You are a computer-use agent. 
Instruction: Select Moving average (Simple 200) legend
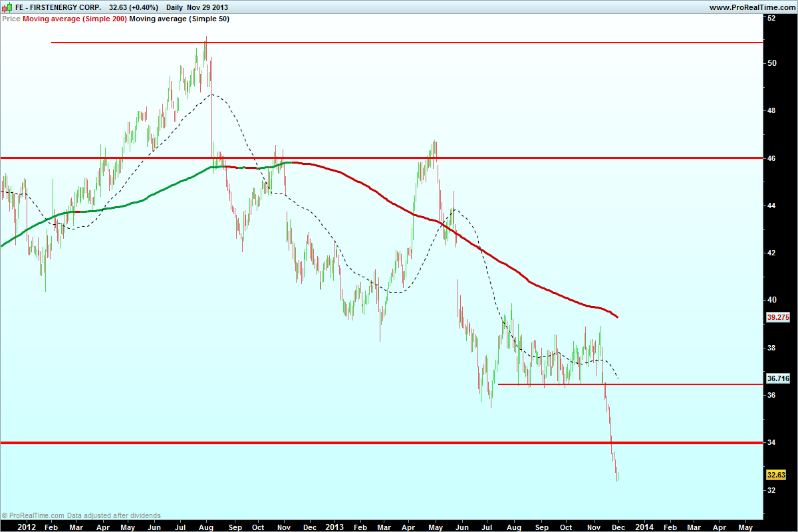[74, 19]
